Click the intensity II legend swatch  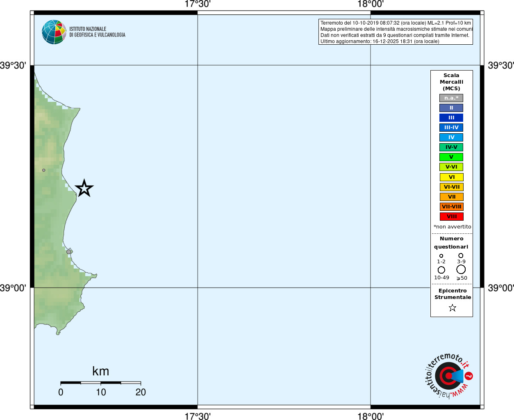tap(451, 108)
